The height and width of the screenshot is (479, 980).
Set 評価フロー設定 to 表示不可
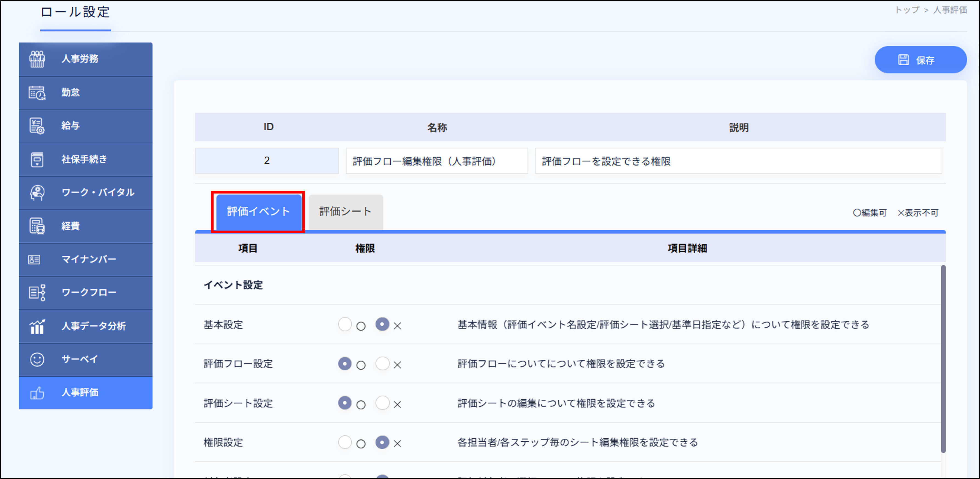[x=382, y=364]
